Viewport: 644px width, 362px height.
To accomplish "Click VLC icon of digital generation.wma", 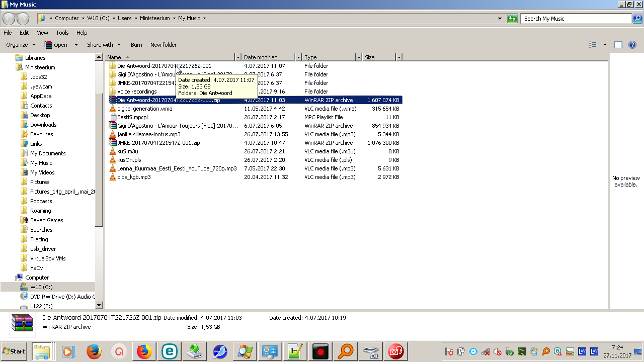I will [x=113, y=109].
